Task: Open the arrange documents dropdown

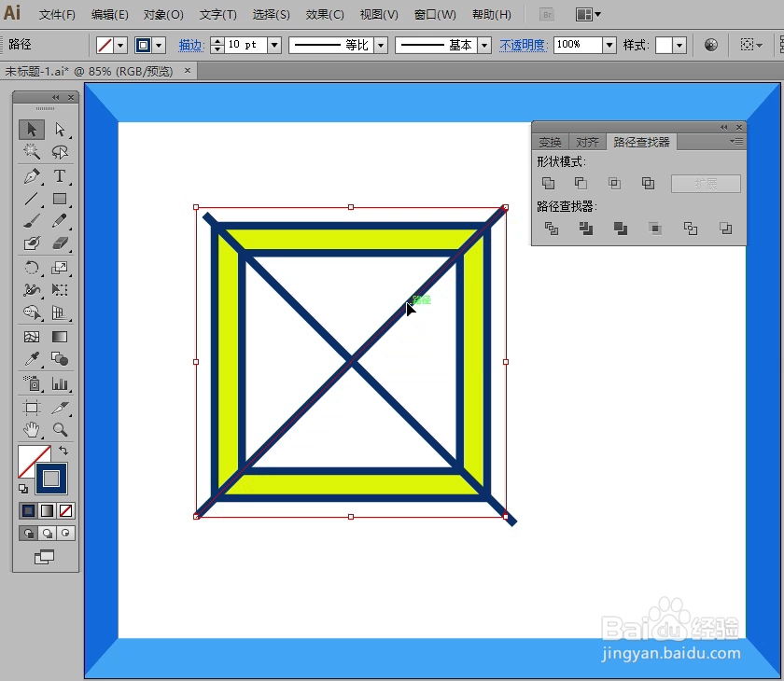Action: pos(588,15)
